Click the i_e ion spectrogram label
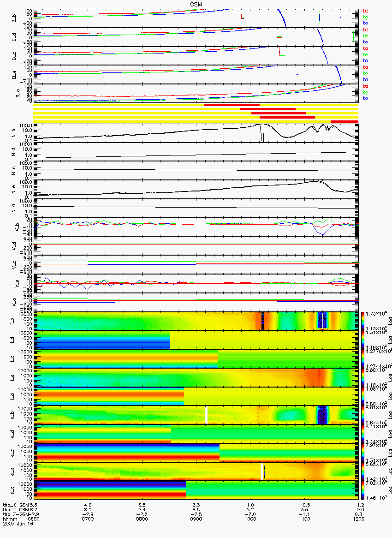 (x=12, y=377)
